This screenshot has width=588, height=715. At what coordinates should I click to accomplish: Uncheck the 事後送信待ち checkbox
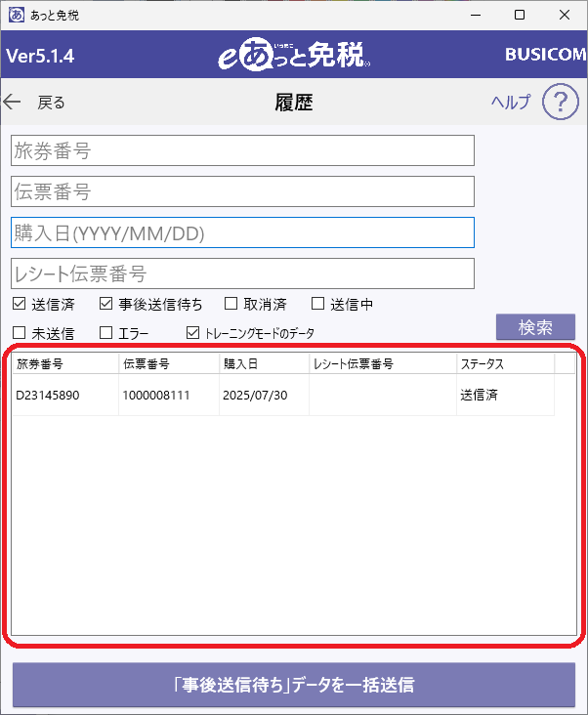click(105, 304)
